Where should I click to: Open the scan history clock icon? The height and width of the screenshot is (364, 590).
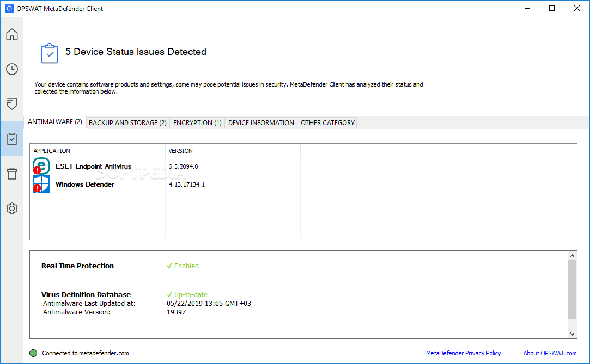(11, 69)
